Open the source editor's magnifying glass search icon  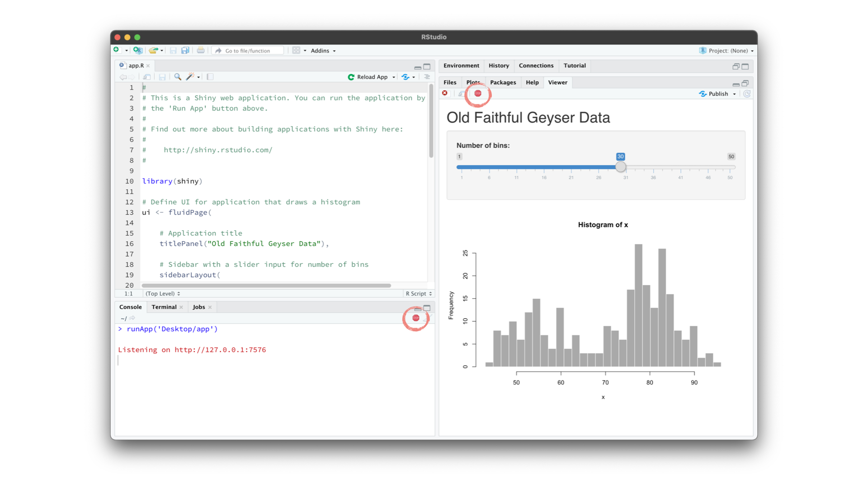pos(177,77)
